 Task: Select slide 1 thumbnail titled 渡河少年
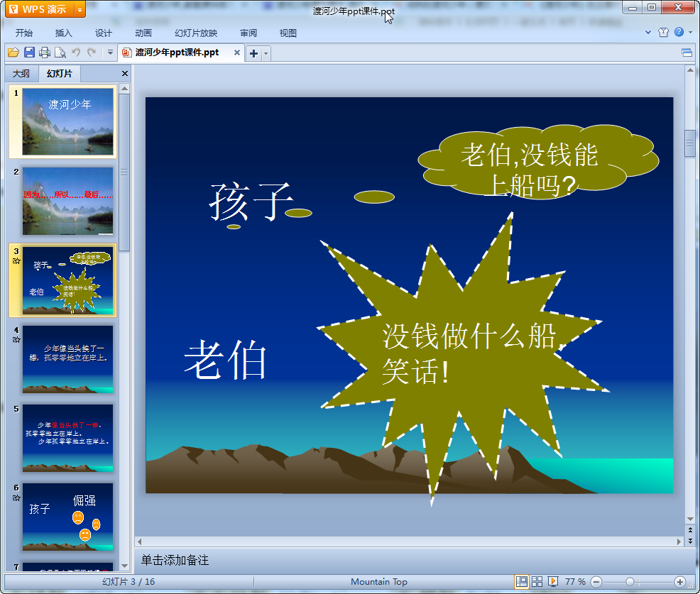(x=68, y=121)
